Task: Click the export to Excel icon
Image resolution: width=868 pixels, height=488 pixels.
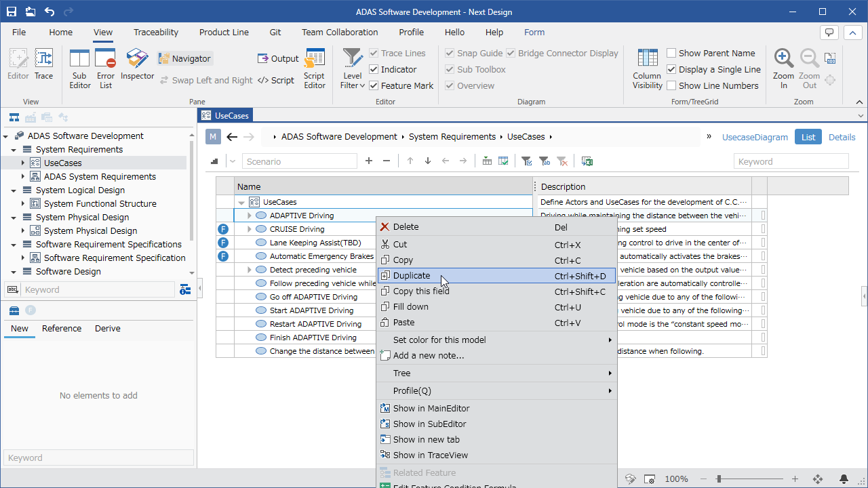Action: coord(587,161)
